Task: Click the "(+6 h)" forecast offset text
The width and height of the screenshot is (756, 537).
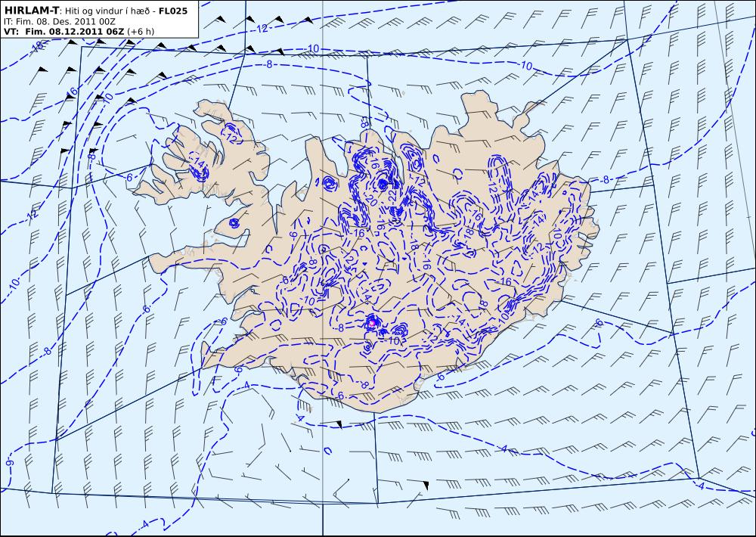Action: [x=141, y=32]
